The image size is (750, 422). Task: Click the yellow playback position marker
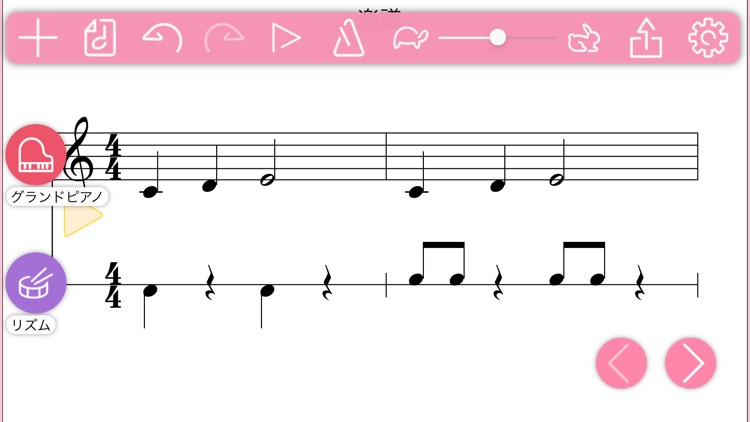pyautogui.click(x=81, y=219)
